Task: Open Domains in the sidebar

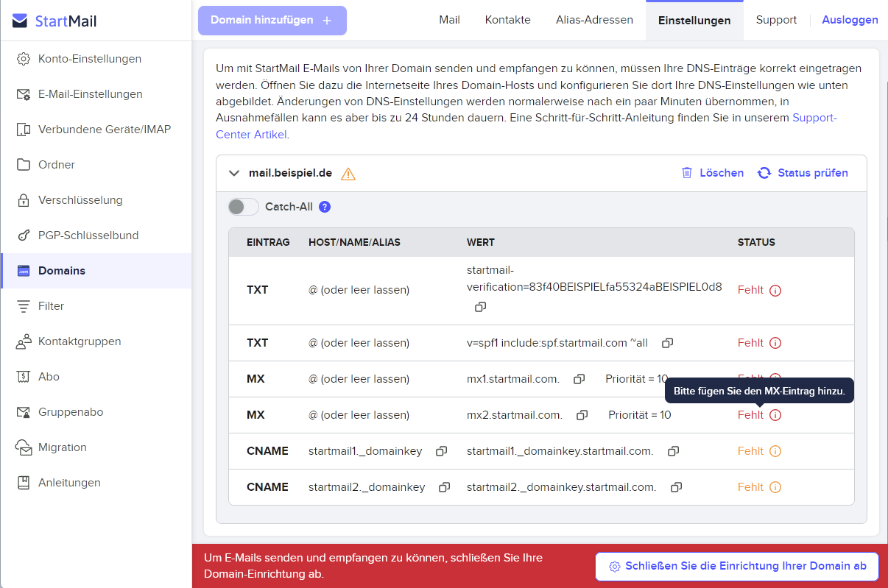Action: [x=96, y=271]
